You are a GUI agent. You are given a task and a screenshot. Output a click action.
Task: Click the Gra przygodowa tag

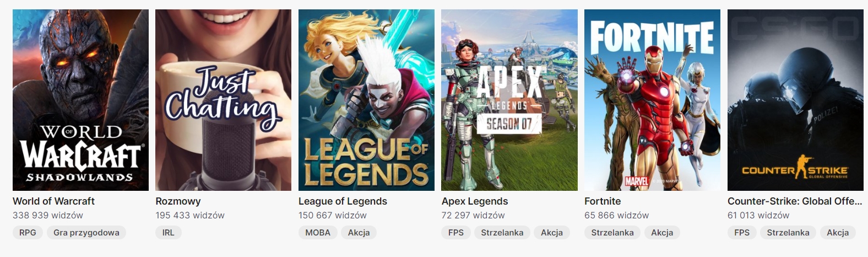coord(86,233)
